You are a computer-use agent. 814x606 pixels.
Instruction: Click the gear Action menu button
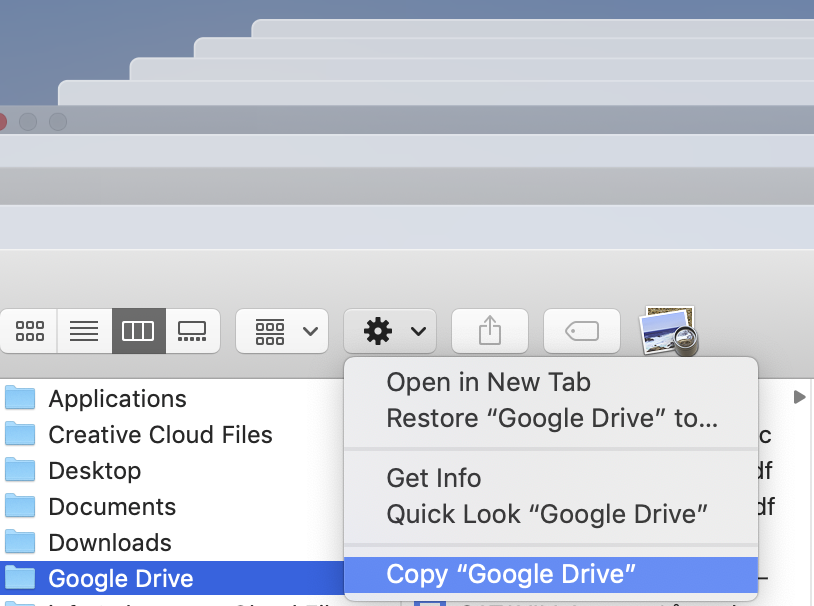click(x=390, y=331)
